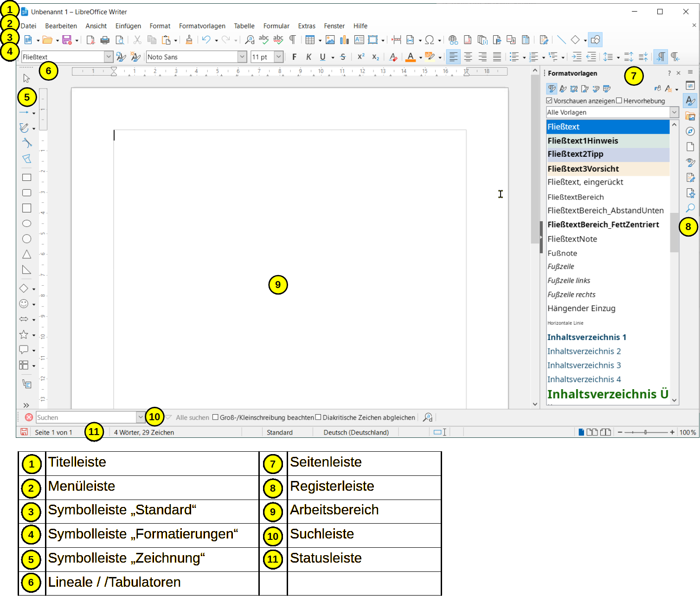Screen dimensions: 700x596
Task: Select the Ellipse drawing tool
Action: pos(27,224)
